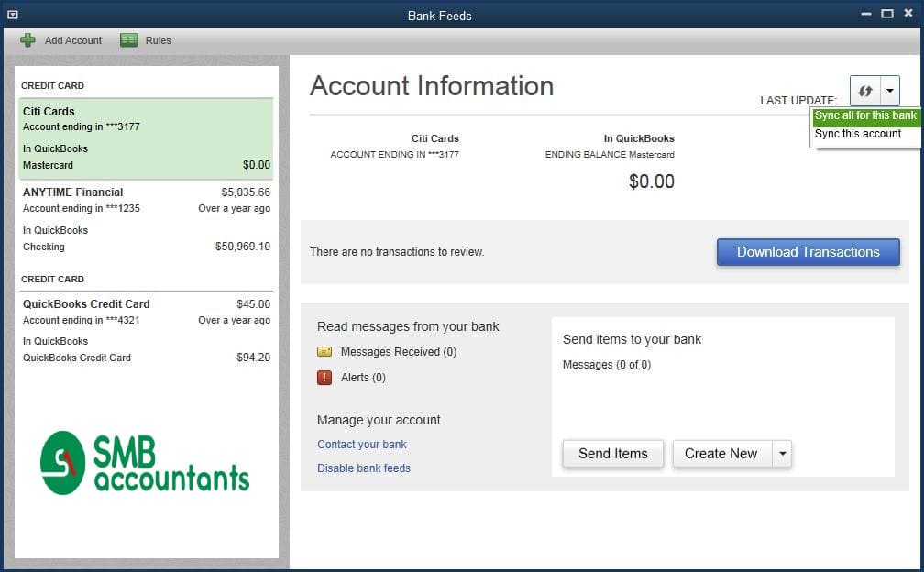Open the Rules toolbar icon
The width and height of the screenshot is (924, 572).
click(x=129, y=40)
